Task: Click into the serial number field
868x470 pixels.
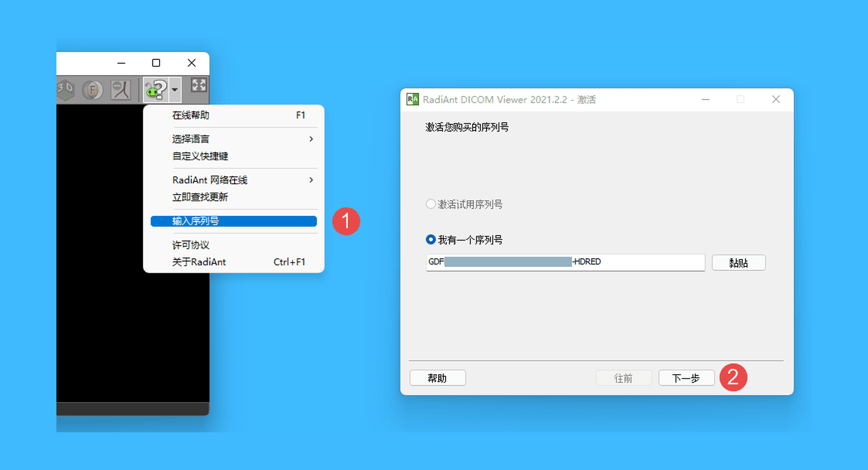Action: (x=566, y=262)
